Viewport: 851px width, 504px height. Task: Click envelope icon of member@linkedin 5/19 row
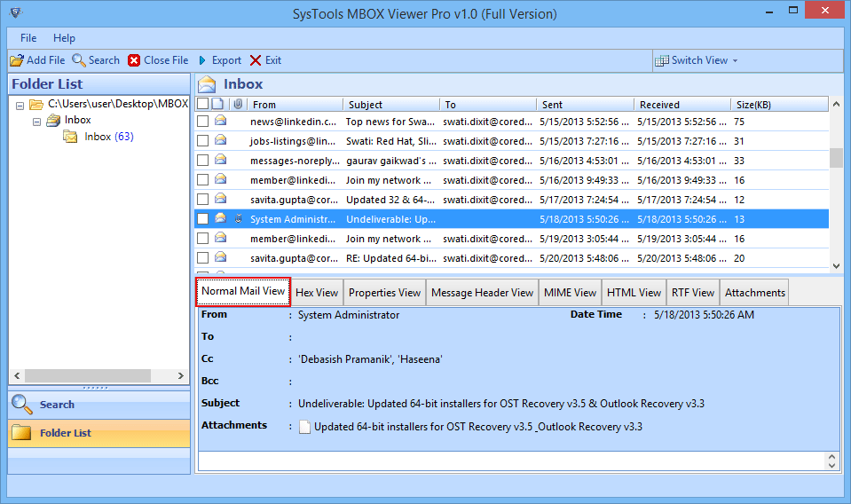click(x=220, y=238)
